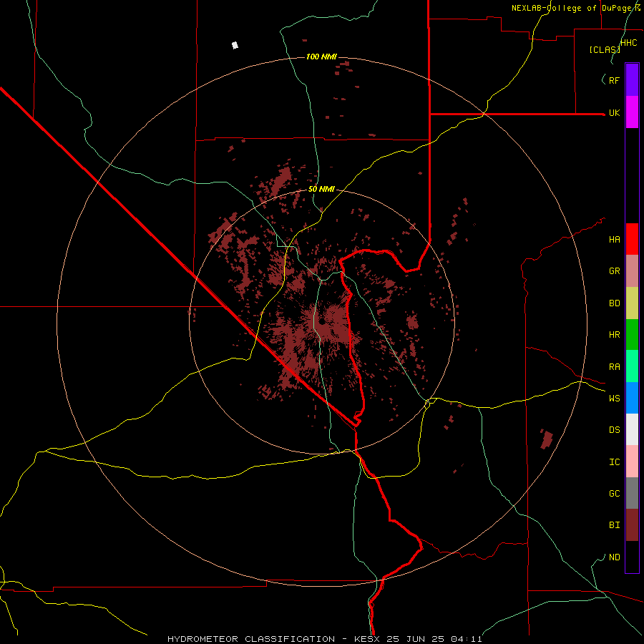This screenshot has width=644, height=644.
Task: Click the GR legend color swatch
Action: point(632,271)
